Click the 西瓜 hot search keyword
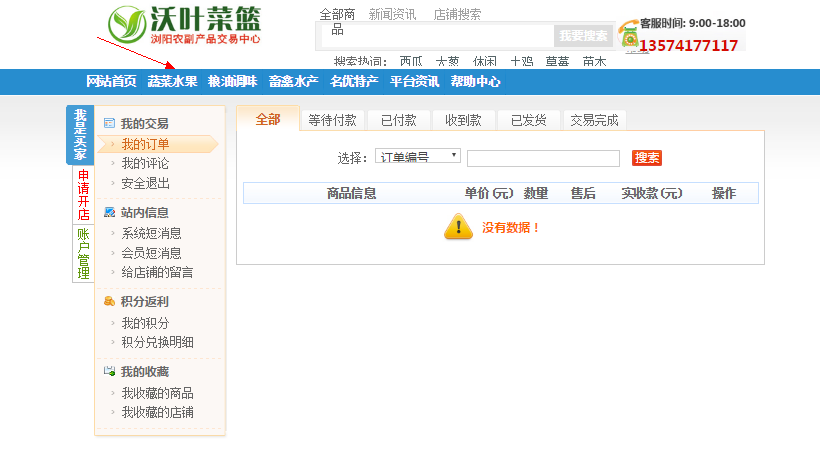The height and width of the screenshot is (460, 820). tap(410, 61)
